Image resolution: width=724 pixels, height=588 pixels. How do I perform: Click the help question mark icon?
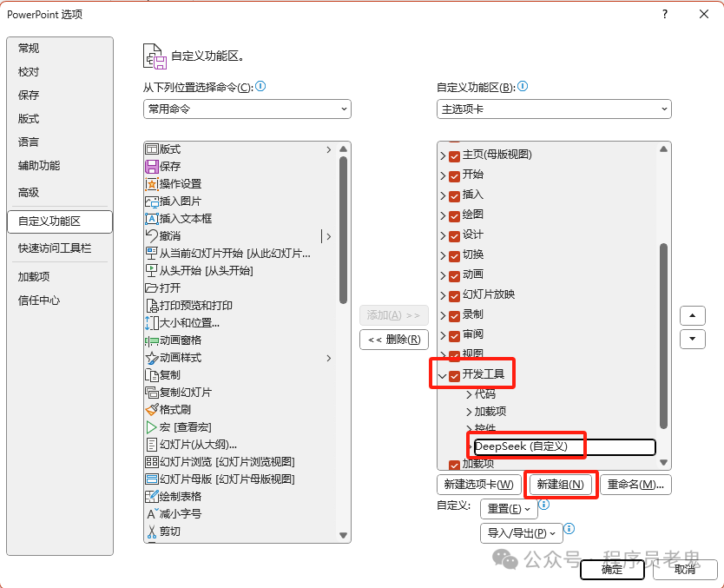(664, 14)
